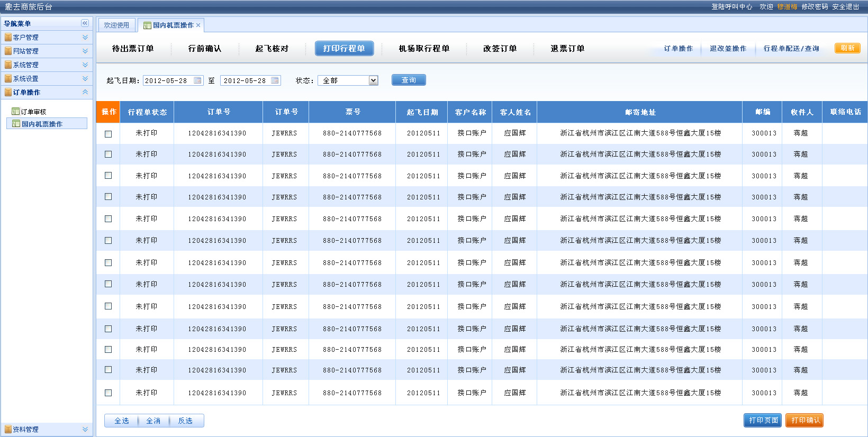This screenshot has width=868, height=437.
Task: Click the orange 打印确认 button
Action: 804,421
